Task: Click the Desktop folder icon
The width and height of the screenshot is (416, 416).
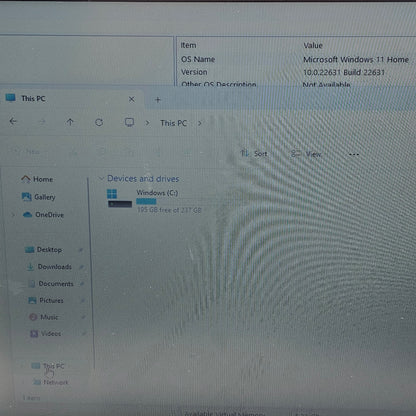Action: pos(30,250)
